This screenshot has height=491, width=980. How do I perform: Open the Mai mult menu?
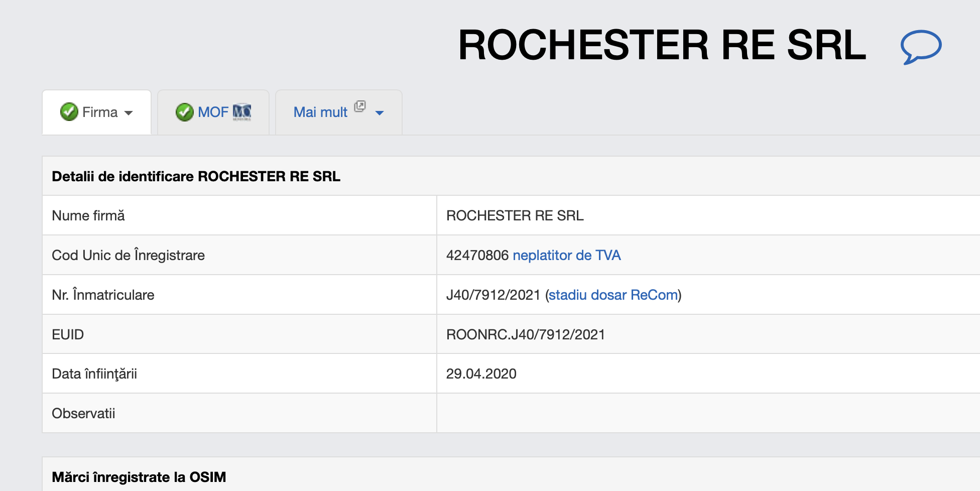tap(320, 112)
